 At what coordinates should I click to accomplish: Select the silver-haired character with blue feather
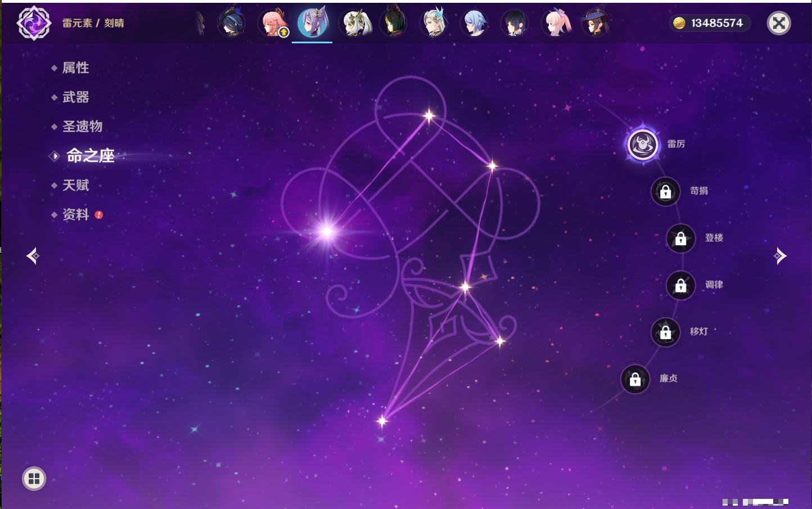(x=434, y=23)
